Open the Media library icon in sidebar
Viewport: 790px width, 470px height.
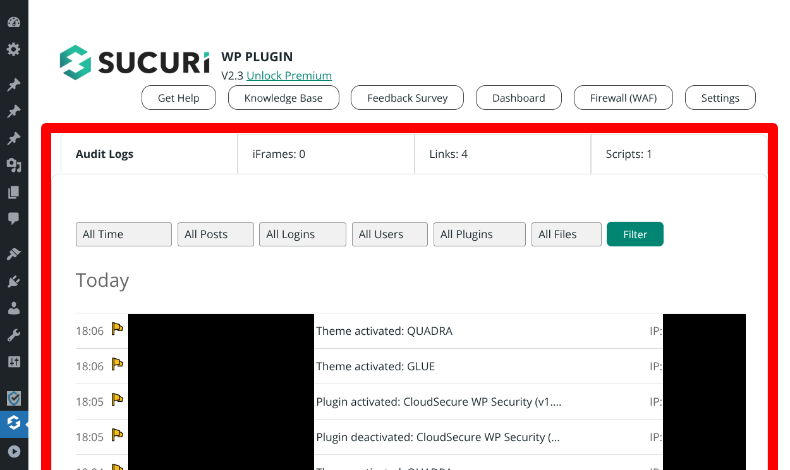[x=14, y=165]
